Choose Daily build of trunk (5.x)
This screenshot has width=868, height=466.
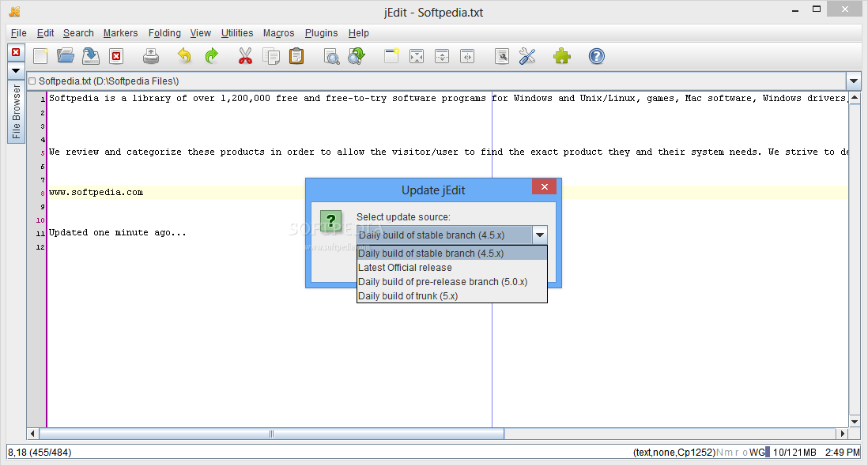pos(451,296)
